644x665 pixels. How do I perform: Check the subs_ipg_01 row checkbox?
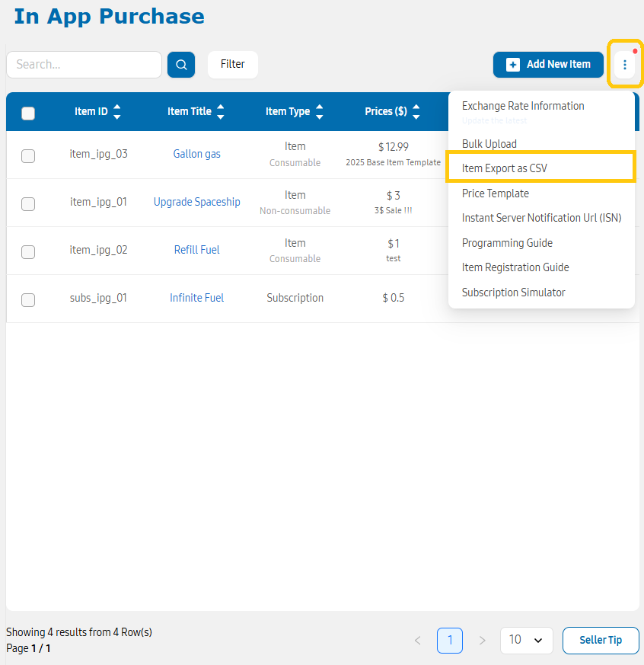pyautogui.click(x=28, y=300)
